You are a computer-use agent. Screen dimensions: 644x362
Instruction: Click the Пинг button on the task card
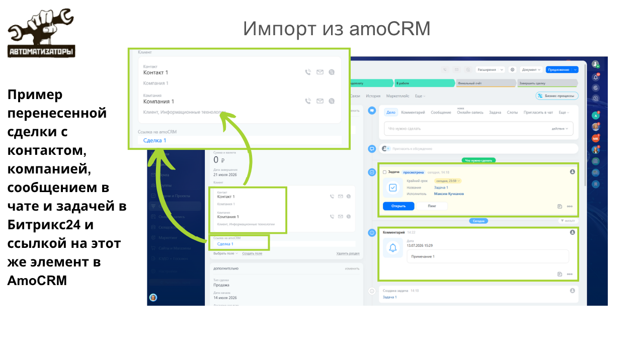coord(432,206)
